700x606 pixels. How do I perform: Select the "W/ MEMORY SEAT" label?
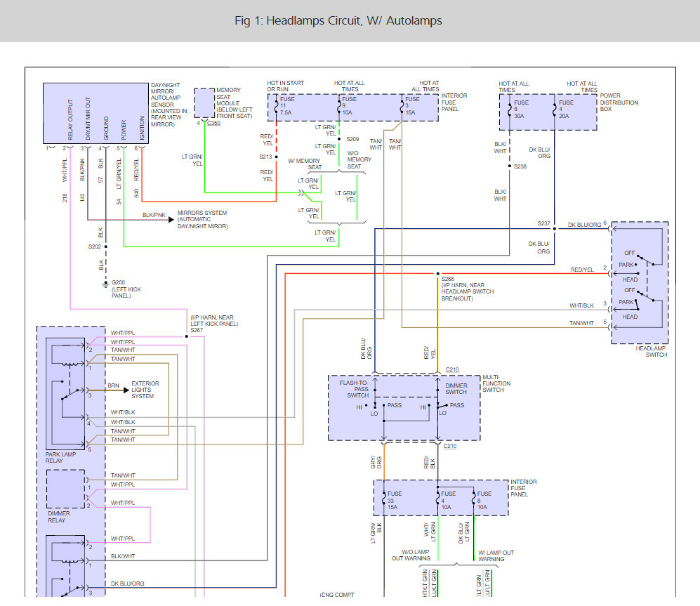[304, 164]
